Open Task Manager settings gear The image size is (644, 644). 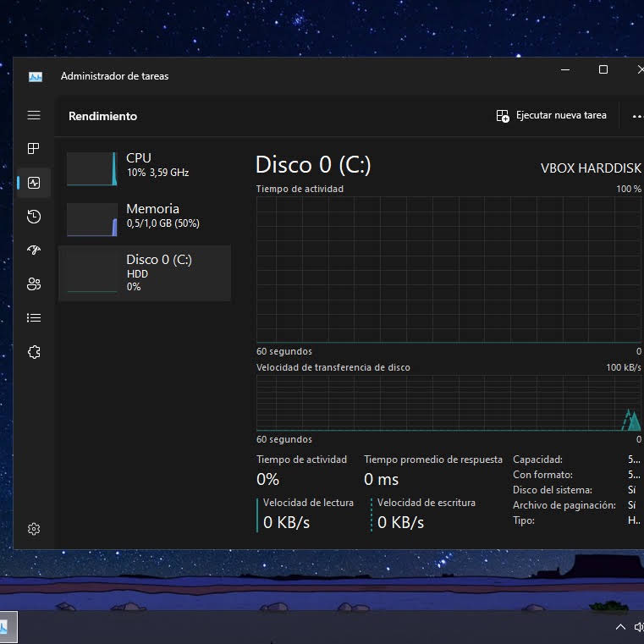tap(34, 529)
